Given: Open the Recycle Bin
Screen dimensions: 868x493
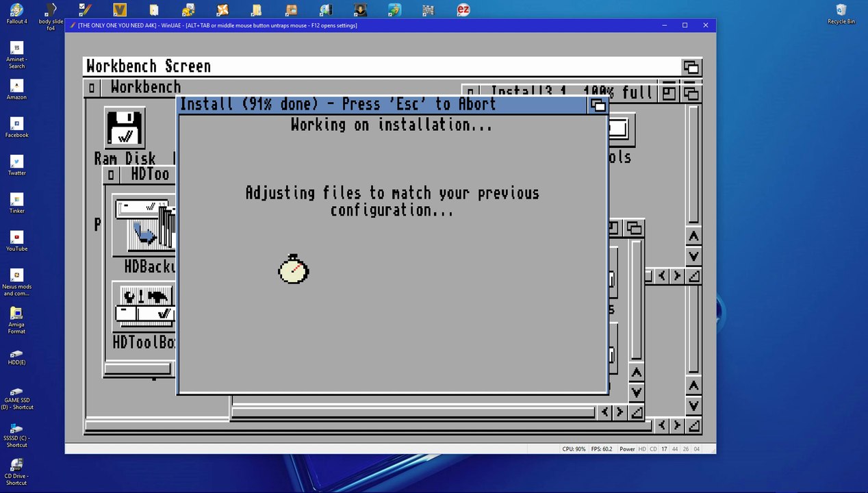Looking at the screenshot, I should click(841, 14).
